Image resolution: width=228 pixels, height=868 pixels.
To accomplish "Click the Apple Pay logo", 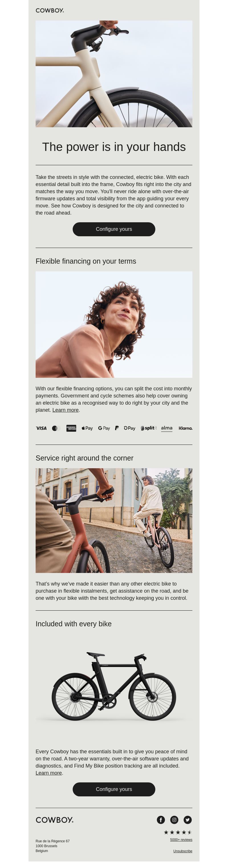I will click(x=87, y=428).
